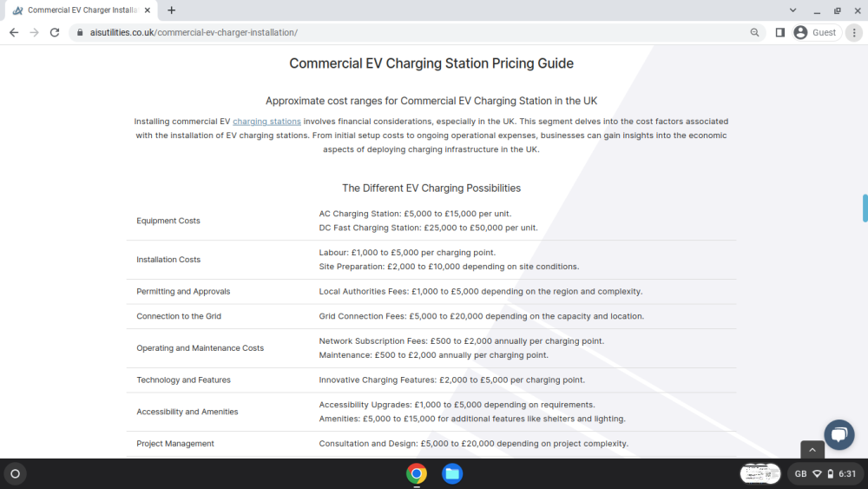
Task: Click the browser forward arrow
Action: [35, 33]
